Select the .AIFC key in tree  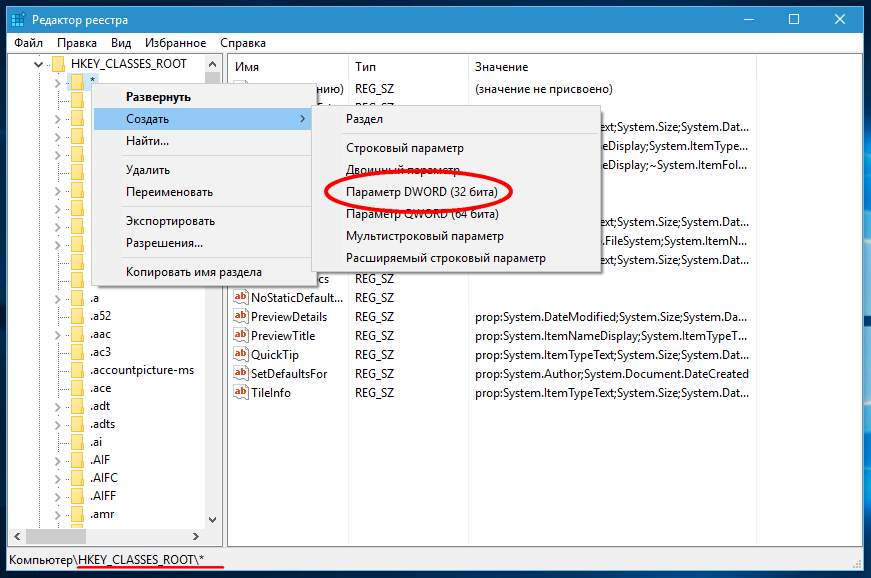click(104, 478)
